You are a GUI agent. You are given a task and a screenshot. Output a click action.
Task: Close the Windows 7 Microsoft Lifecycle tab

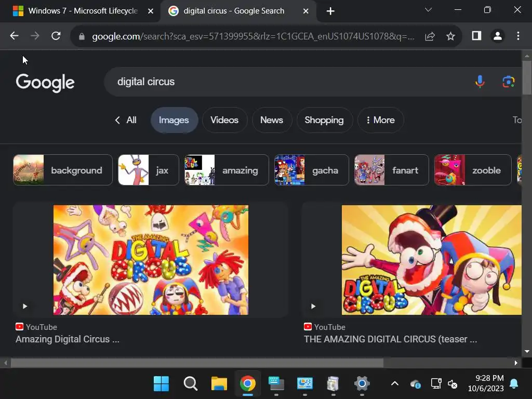(151, 11)
